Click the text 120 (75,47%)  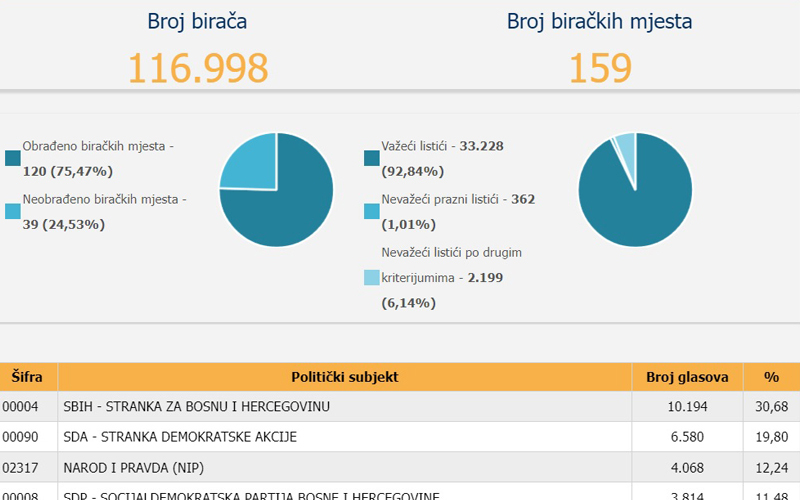tap(67, 171)
